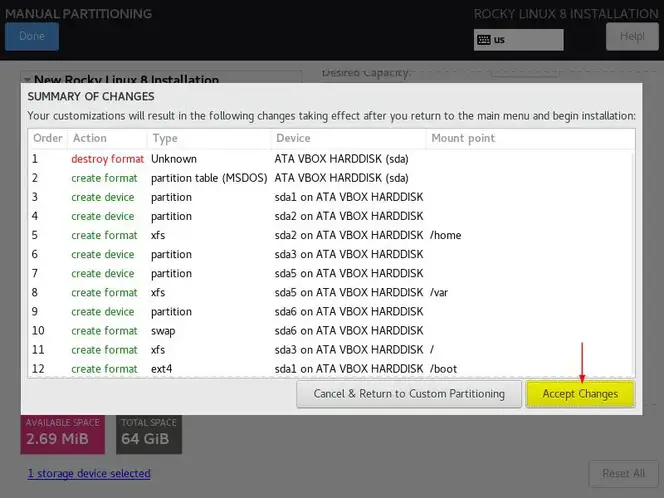Select 'partition table (MSDOS)' type cell
The width and height of the screenshot is (664, 498).
209,178
